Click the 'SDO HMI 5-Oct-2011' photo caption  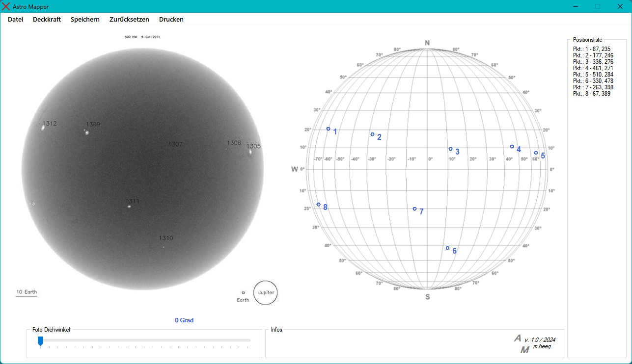tap(142, 37)
